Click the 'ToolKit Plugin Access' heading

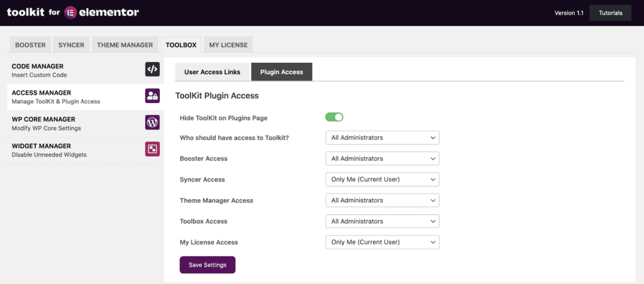click(x=217, y=96)
